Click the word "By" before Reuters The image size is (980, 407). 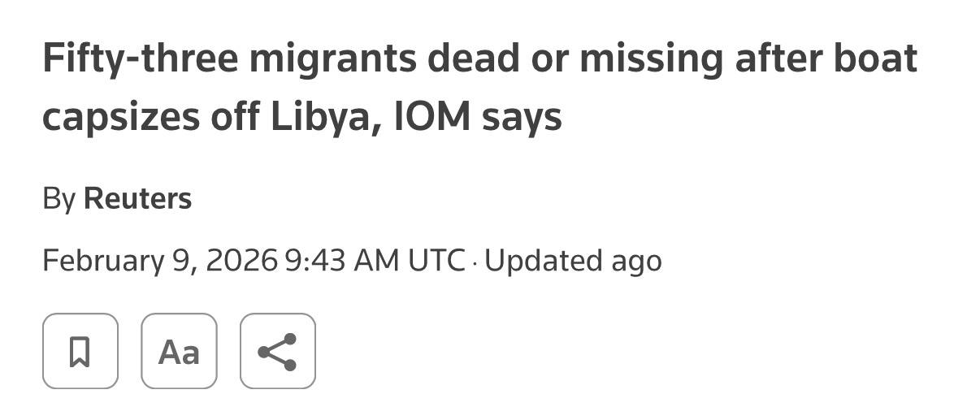point(59,199)
